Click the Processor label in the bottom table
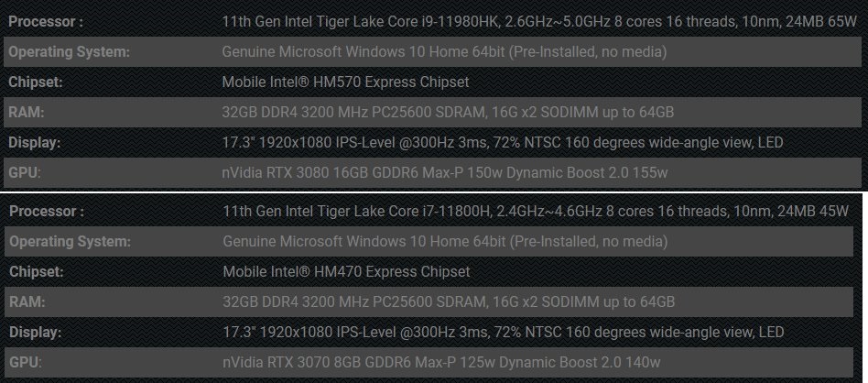 [46, 212]
